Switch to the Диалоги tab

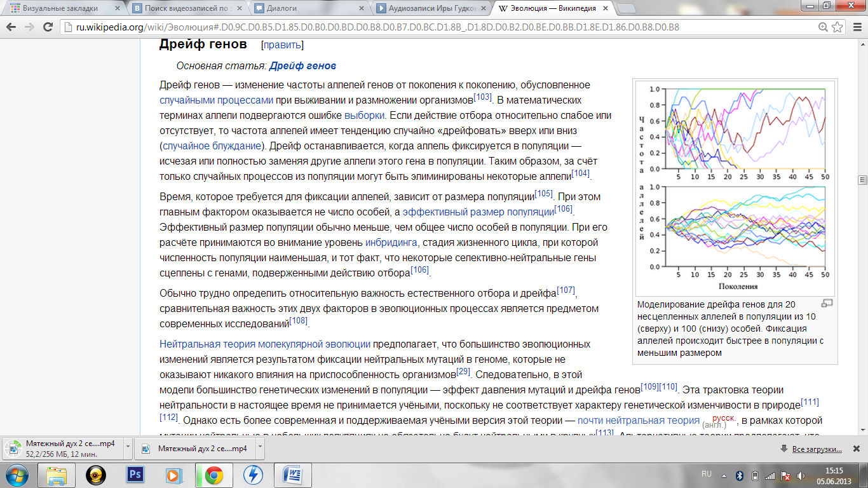coord(305,9)
